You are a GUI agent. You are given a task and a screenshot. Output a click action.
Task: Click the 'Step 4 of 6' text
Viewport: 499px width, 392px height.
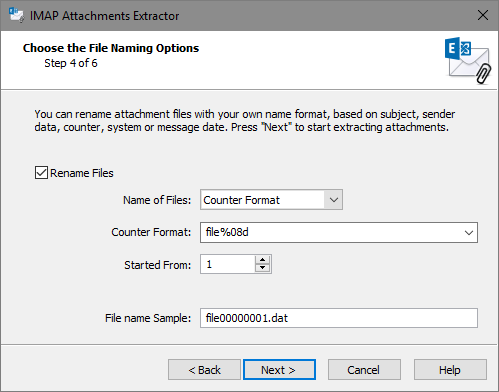71,63
